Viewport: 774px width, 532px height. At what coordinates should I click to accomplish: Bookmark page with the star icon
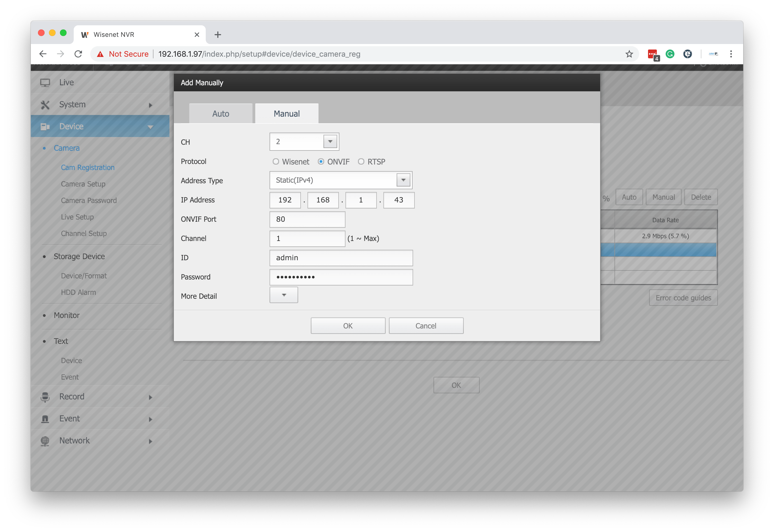[629, 54]
